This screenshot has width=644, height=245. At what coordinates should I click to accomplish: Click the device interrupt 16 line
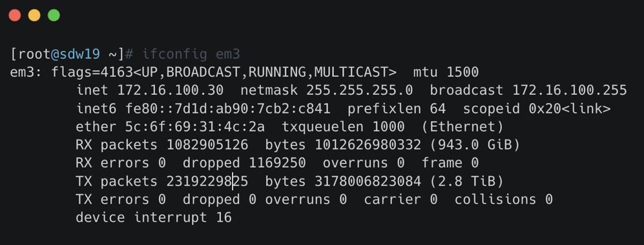click(154, 217)
